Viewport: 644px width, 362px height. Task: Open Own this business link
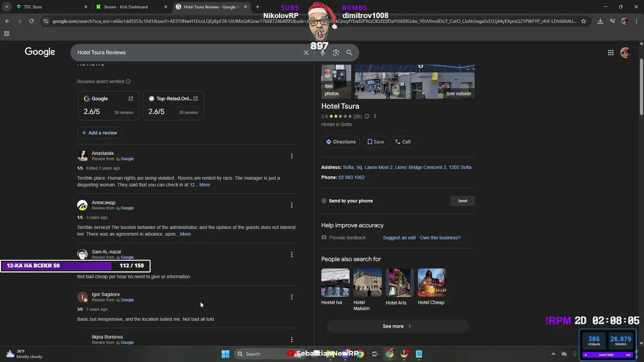click(x=440, y=238)
